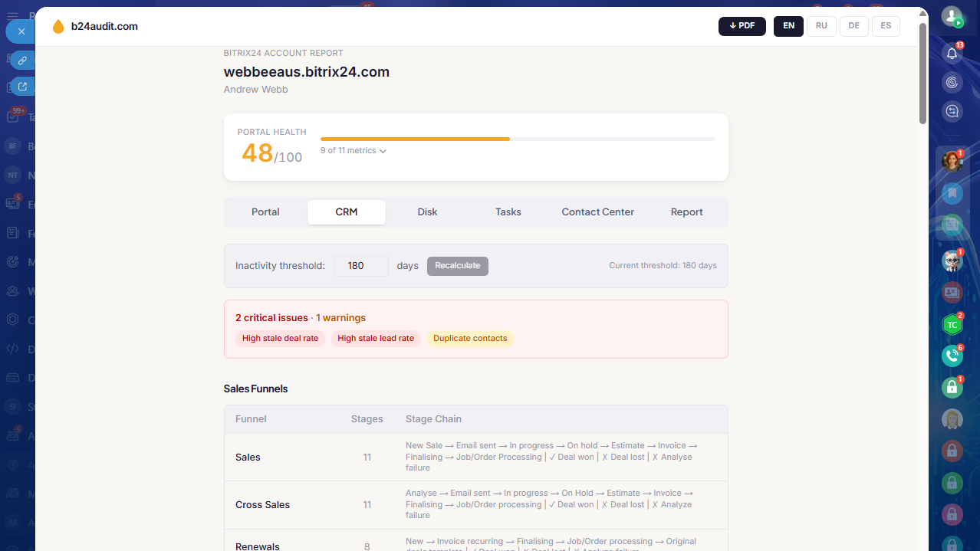Open the spiral assistant icon in the right sidebar
Viewport: 980px width, 551px height.
952,82
